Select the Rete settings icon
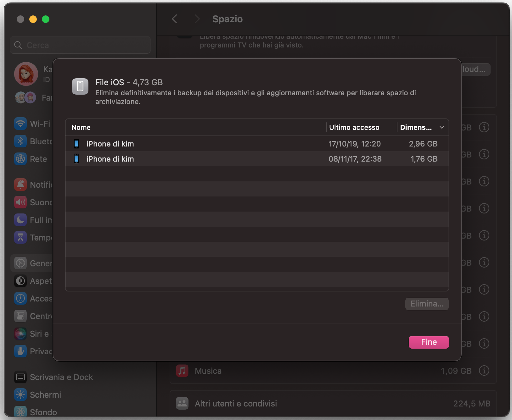The height and width of the screenshot is (420, 512). [20, 159]
